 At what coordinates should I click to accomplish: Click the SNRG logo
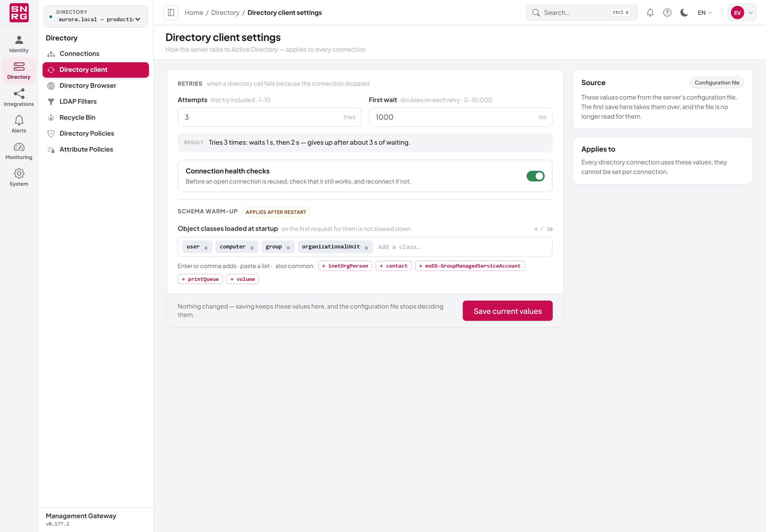pos(19,13)
